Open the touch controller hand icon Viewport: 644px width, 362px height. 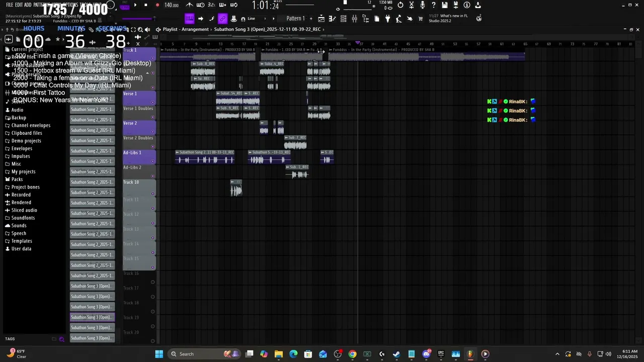tap(410, 19)
